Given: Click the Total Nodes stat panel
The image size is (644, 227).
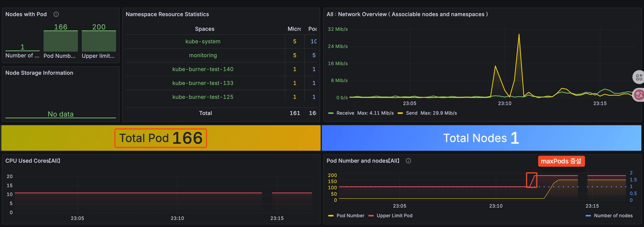Looking at the screenshot, I should [481, 138].
